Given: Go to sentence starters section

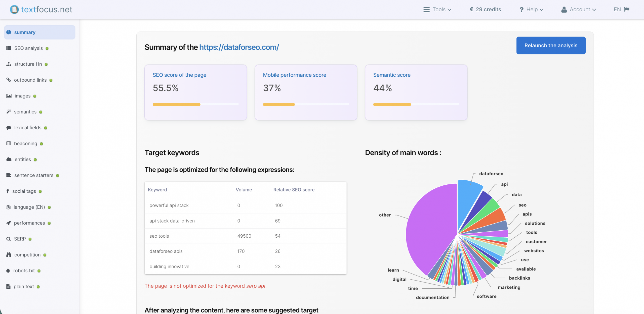Looking at the screenshot, I should pos(34,175).
